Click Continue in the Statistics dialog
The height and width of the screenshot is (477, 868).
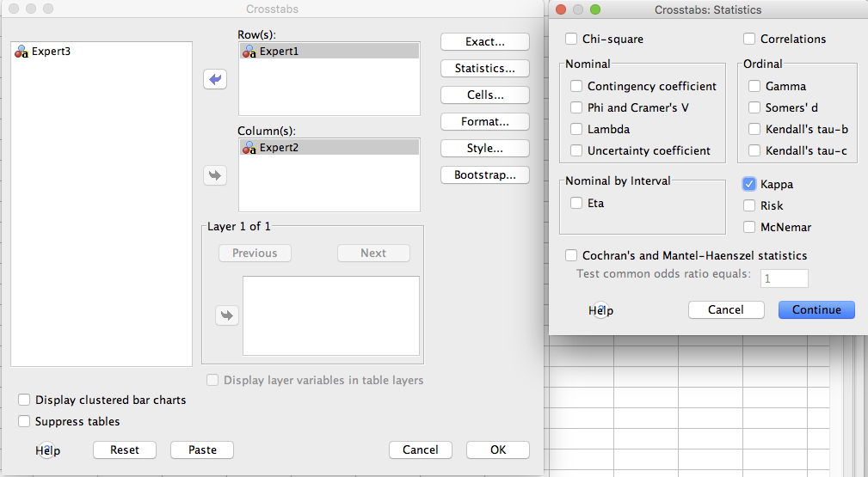click(x=816, y=310)
